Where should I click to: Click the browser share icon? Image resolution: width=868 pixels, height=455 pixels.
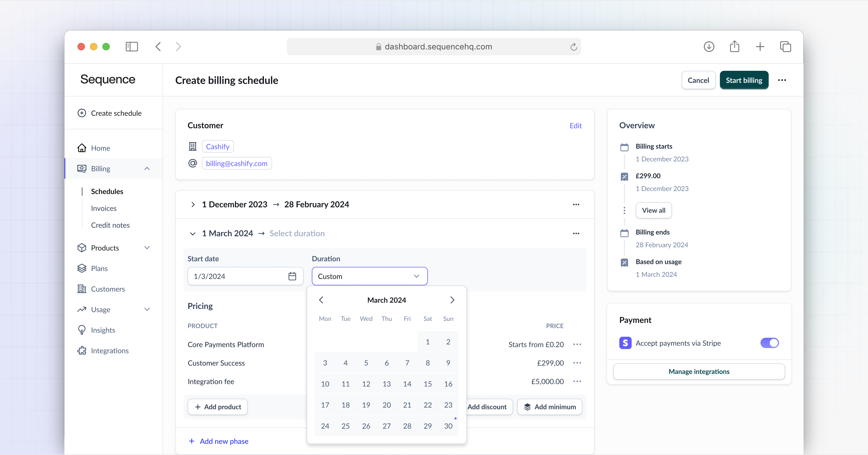[735, 46]
